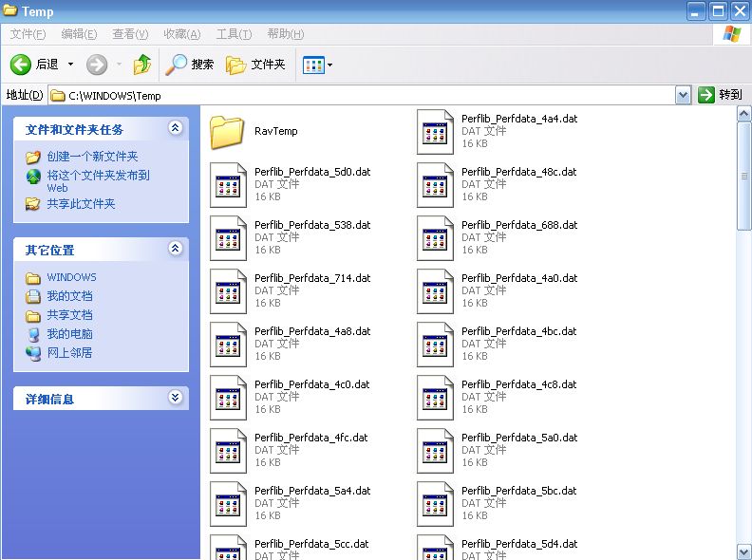Expand the address bar dropdown arrow

tap(683, 96)
